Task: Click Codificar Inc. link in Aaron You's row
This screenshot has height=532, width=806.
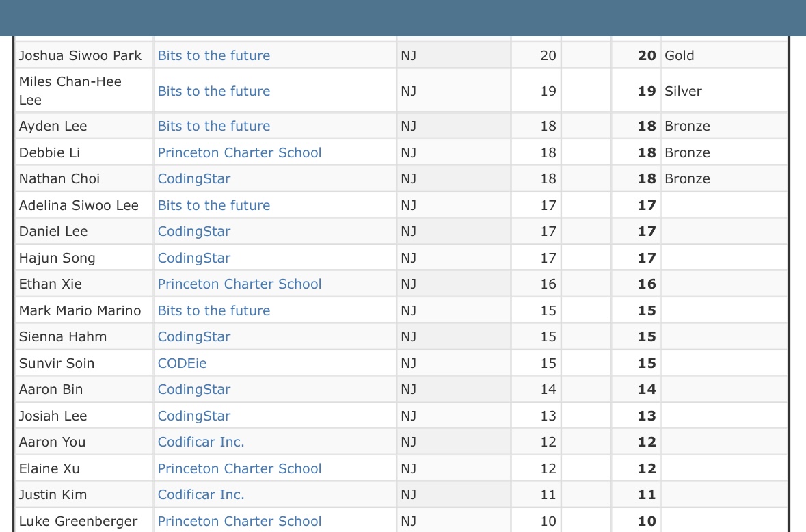Action: coord(201,442)
